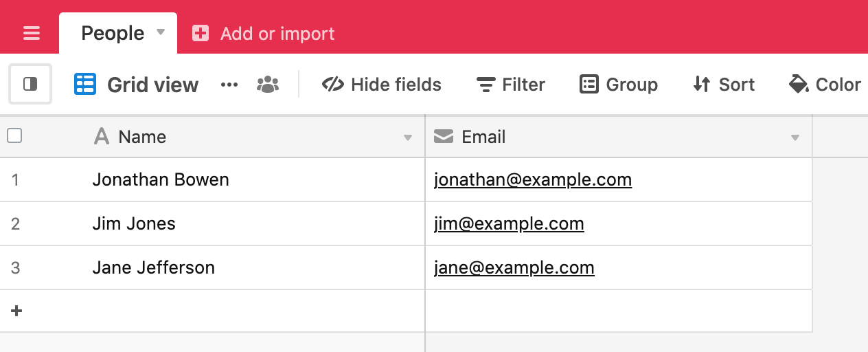Open the view options ellipsis menu
Image resolution: width=868 pixels, height=352 pixels.
[229, 85]
